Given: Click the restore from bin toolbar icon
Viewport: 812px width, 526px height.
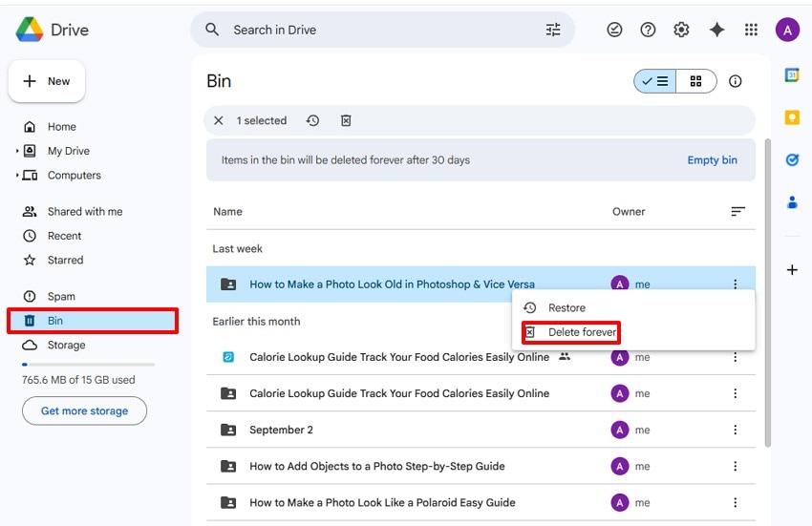Looking at the screenshot, I should [312, 120].
